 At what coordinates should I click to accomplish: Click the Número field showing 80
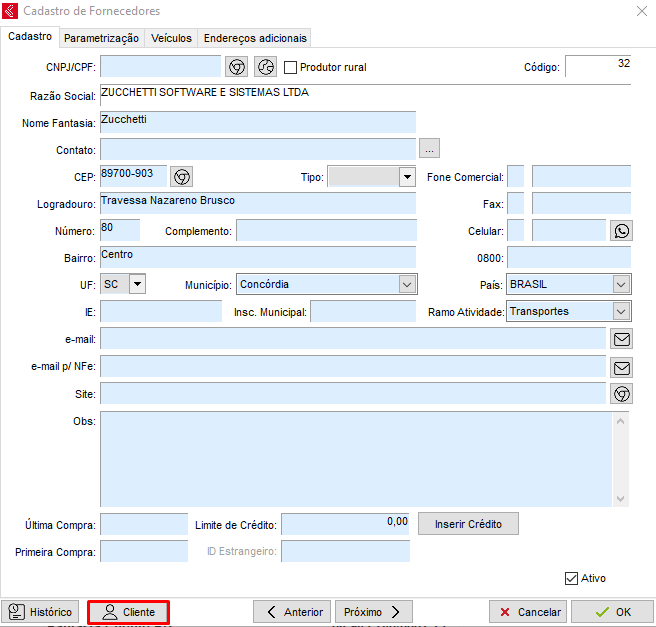coord(120,230)
